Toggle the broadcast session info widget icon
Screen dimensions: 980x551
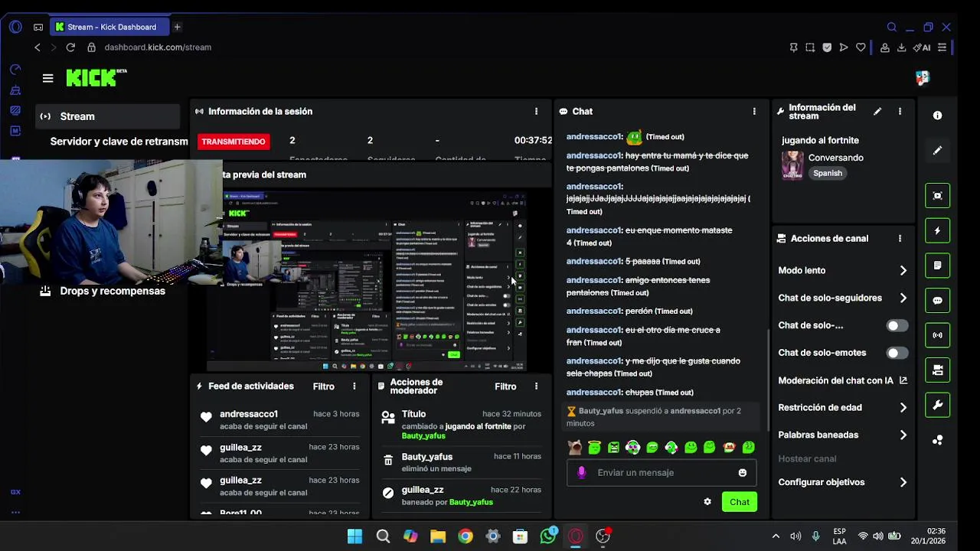937,335
